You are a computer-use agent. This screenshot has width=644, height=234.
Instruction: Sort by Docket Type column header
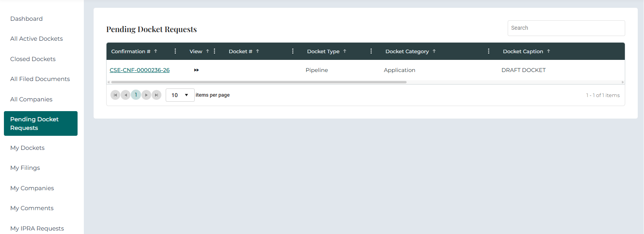pyautogui.click(x=323, y=51)
